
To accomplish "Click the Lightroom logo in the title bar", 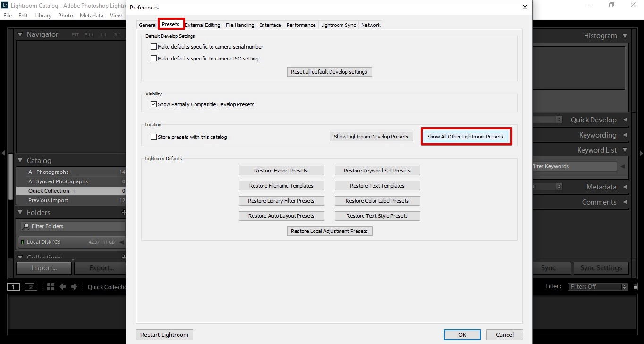I will 5,6.
